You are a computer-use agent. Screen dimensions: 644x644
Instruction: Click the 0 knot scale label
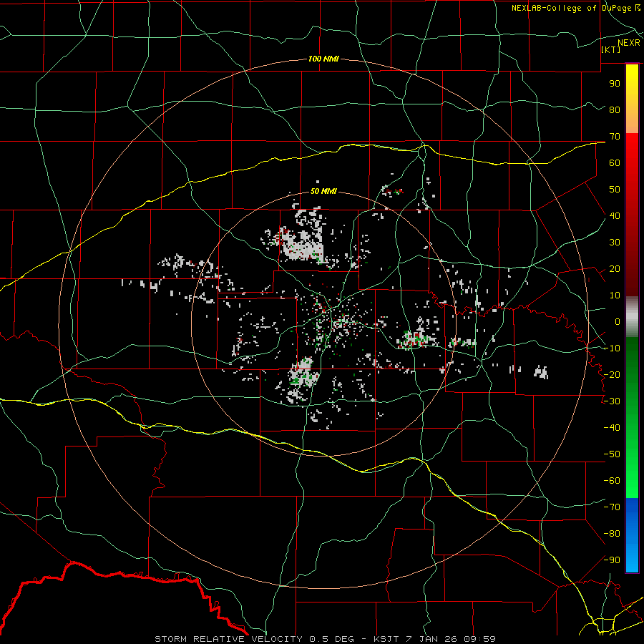618,321
